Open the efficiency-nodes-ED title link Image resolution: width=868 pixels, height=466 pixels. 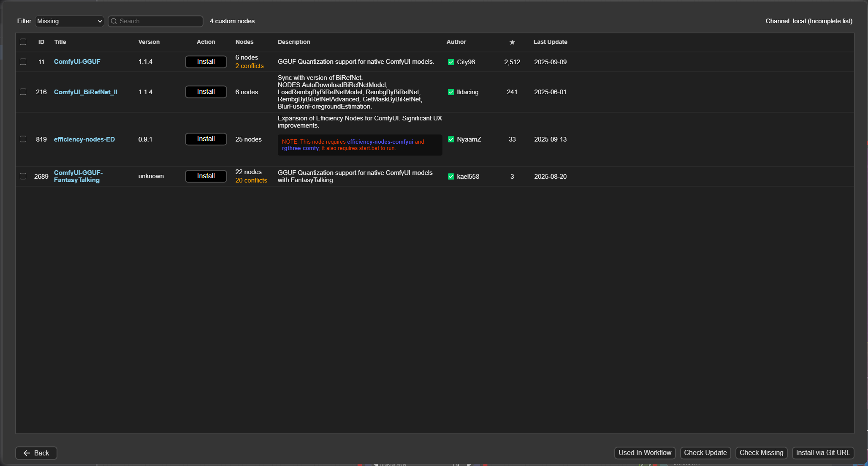[x=84, y=139]
